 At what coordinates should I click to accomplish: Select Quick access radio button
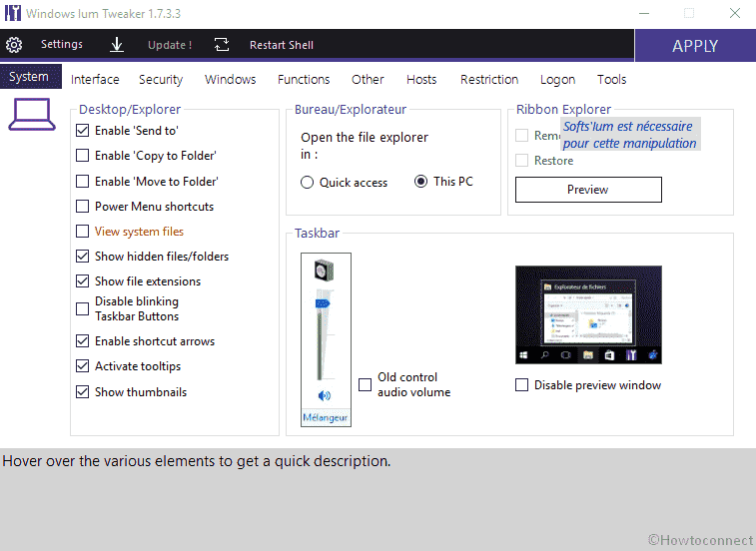pos(308,183)
